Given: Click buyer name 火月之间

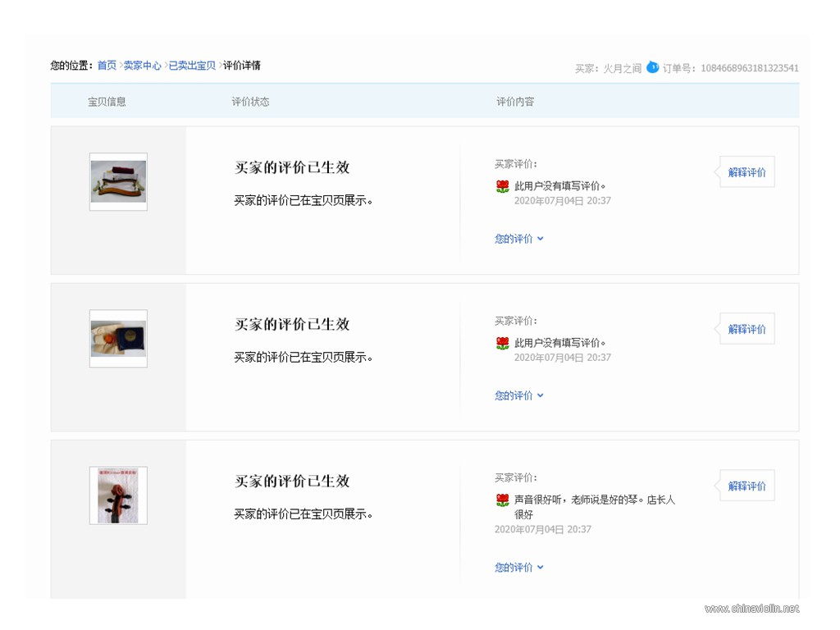Looking at the screenshot, I should [x=622, y=69].
